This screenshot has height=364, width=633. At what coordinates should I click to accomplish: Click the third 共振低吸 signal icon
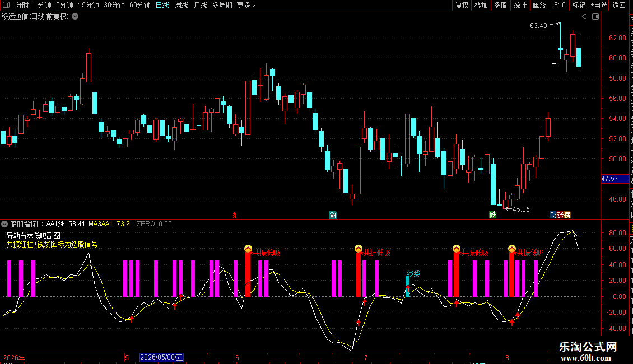click(x=457, y=248)
